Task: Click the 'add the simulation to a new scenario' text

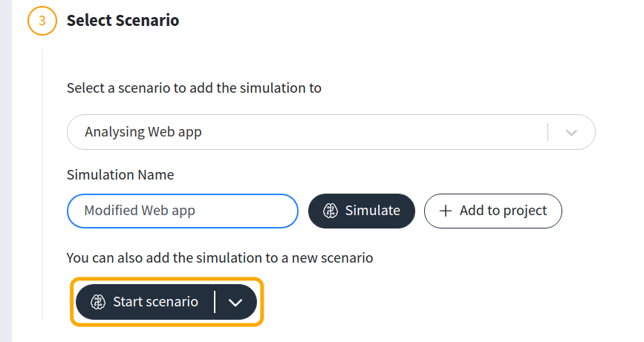Action: tap(219, 258)
